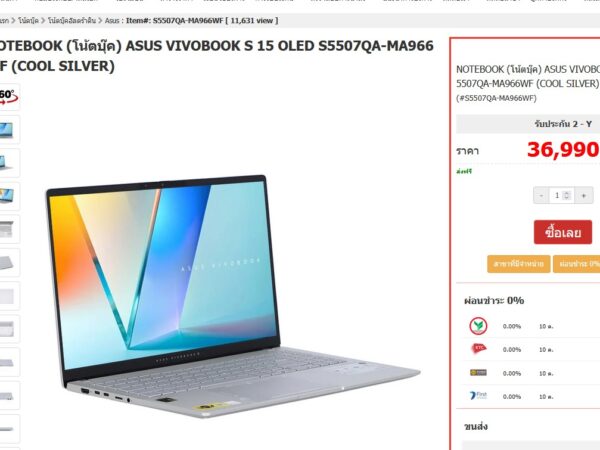Click the red ซื้อเลย buy button
The width and height of the screenshot is (600, 450).
[563, 232]
